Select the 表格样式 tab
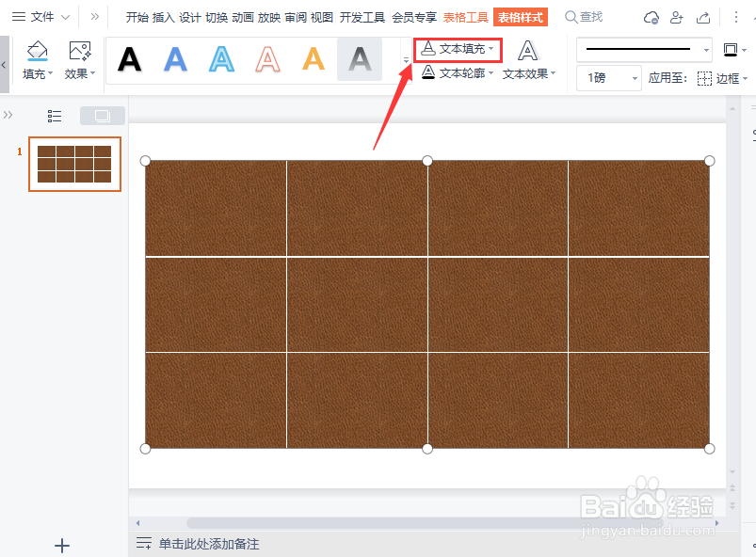This screenshot has width=756, height=557. pyautogui.click(x=521, y=17)
